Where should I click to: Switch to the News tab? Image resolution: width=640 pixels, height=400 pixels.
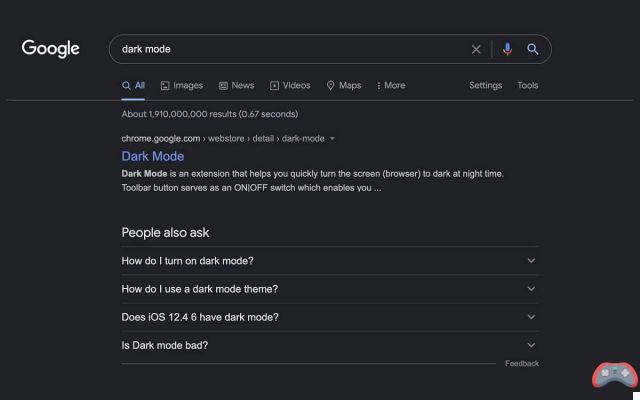(x=236, y=85)
